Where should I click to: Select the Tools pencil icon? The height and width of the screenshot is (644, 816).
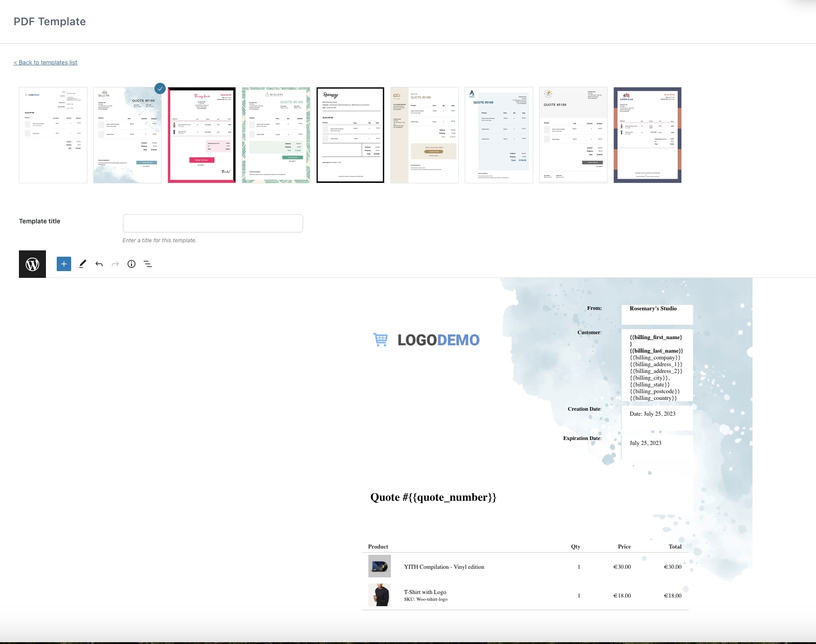click(82, 264)
